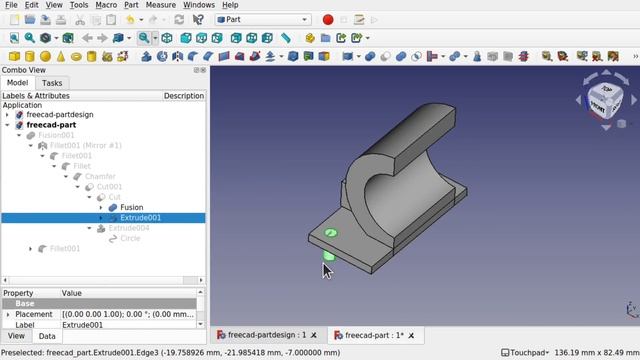Expand the Placement property row
Viewport: 640px width, 360px height.
(x=8, y=314)
